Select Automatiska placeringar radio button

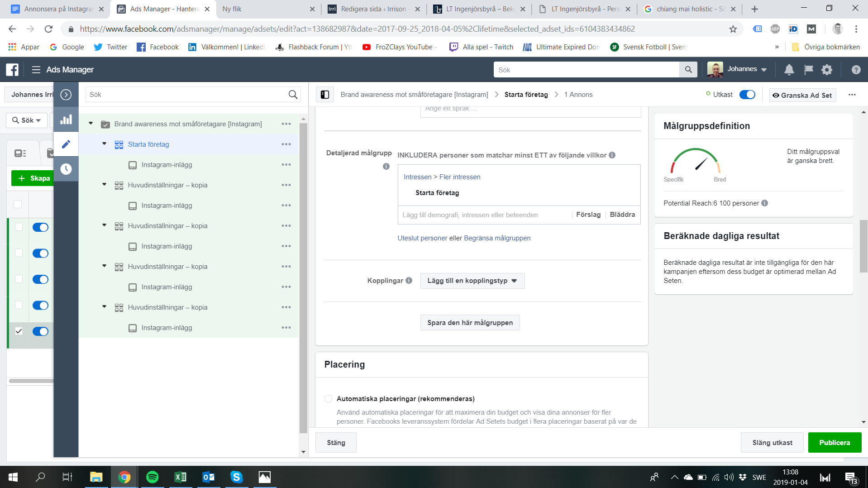(328, 399)
